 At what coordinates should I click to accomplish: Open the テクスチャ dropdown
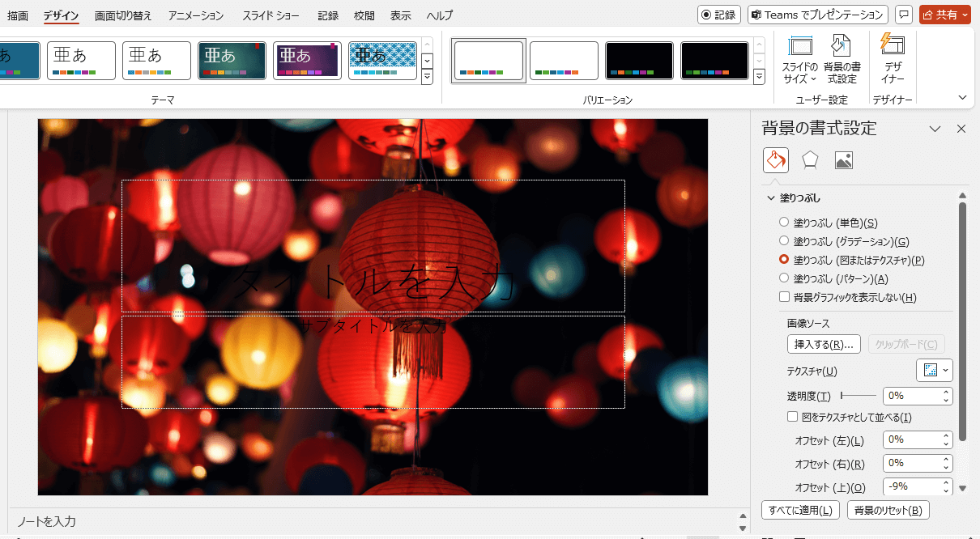(935, 370)
